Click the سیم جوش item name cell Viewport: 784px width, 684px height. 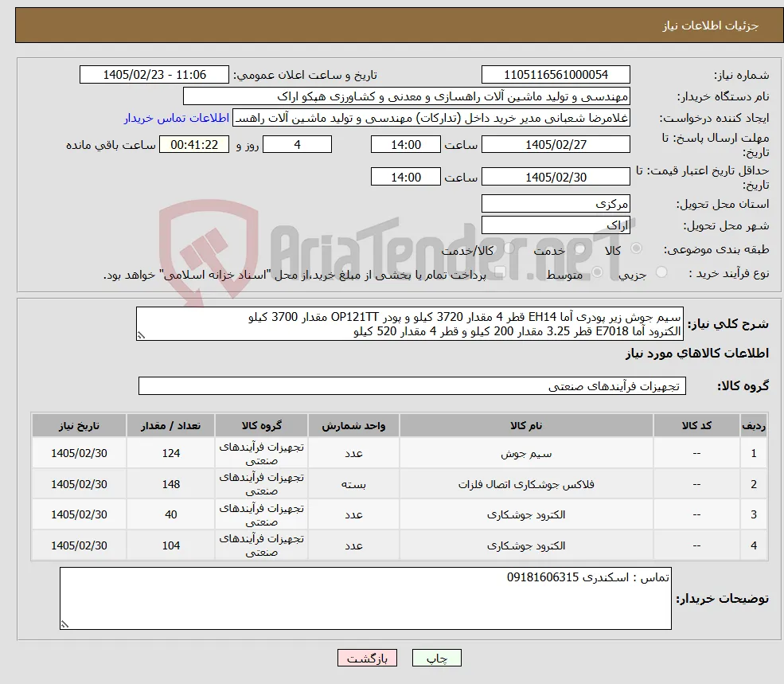point(526,453)
